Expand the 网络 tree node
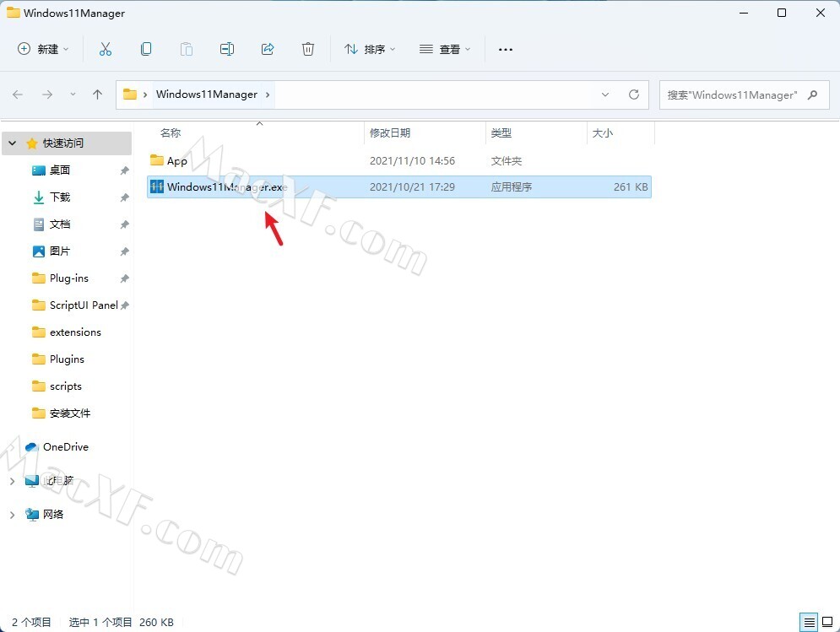Viewport: 840px width, 632px height. 13,515
